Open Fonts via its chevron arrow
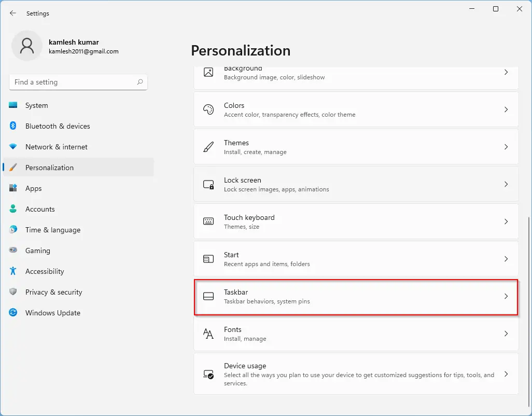The width and height of the screenshot is (532, 416). 506,334
